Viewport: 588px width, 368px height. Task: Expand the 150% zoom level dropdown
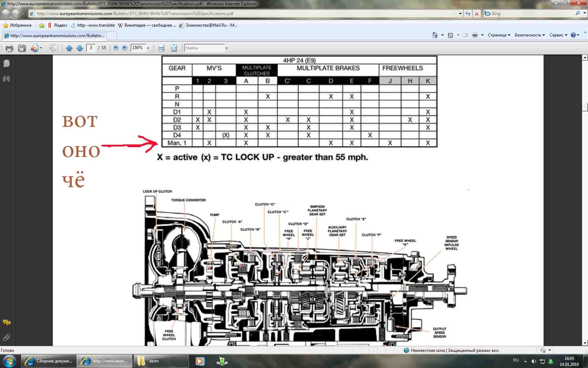tap(148, 48)
